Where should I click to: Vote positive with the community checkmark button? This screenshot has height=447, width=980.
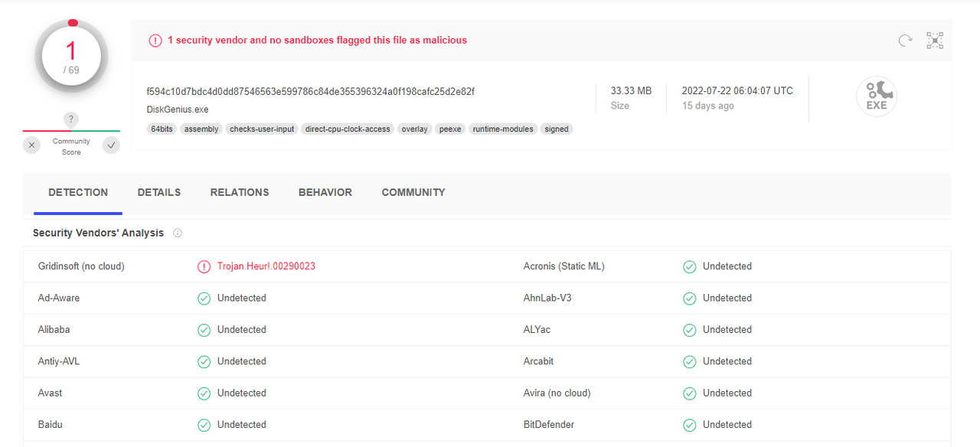click(x=111, y=145)
